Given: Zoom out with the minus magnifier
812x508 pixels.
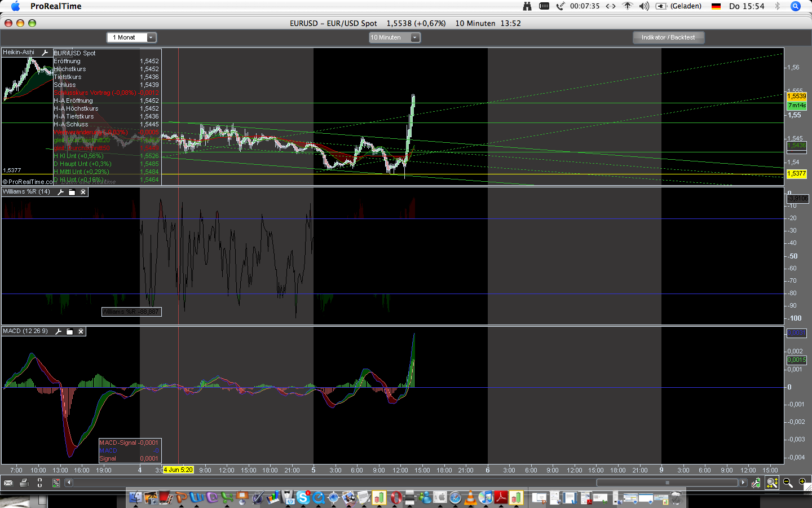Looking at the screenshot, I should 788,483.
